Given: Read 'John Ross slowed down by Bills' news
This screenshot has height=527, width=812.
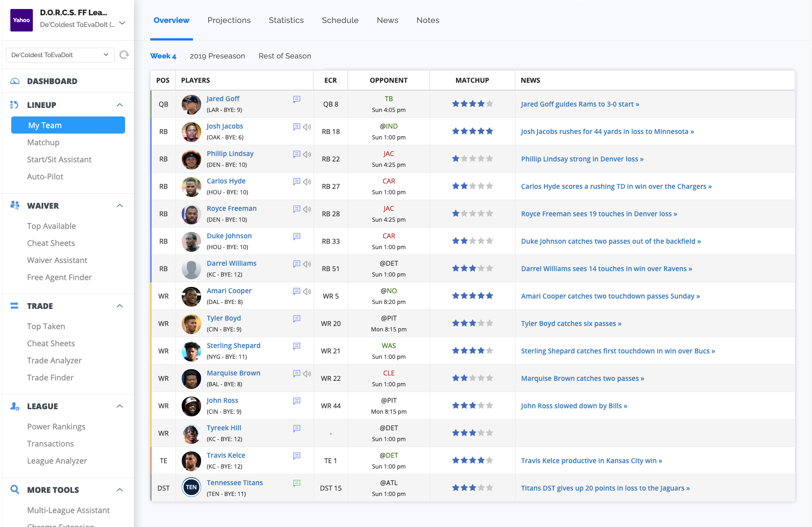Looking at the screenshot, I should 574,406.
